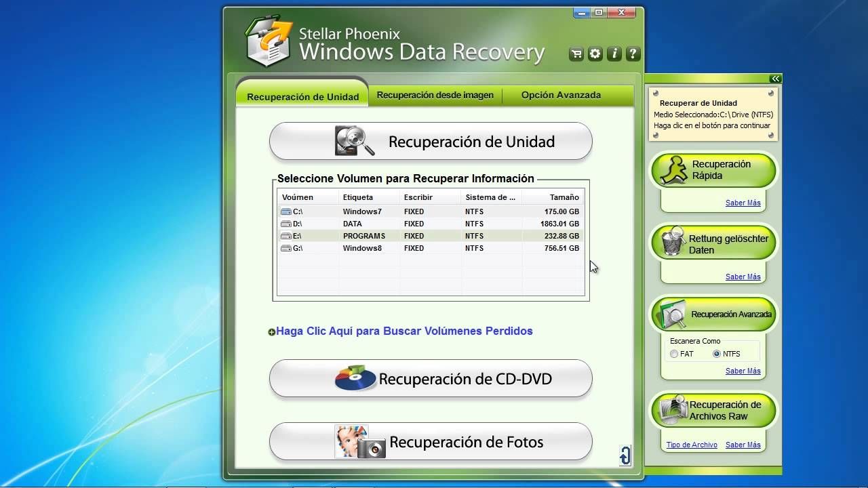This screenshot has height=488, width=868.
Task: Click the 1863.01 GB size cell
Action: pos(559,224)
